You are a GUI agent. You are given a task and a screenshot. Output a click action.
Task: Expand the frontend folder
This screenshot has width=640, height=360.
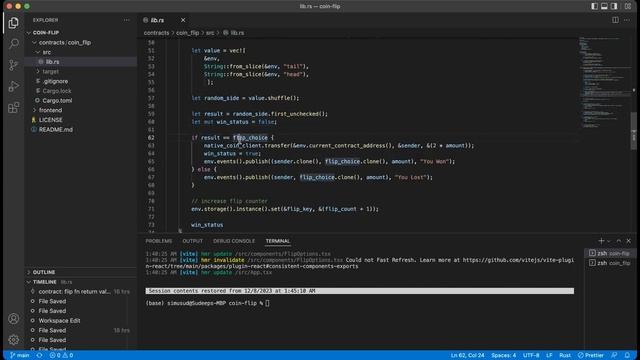(x=81, y=110)
